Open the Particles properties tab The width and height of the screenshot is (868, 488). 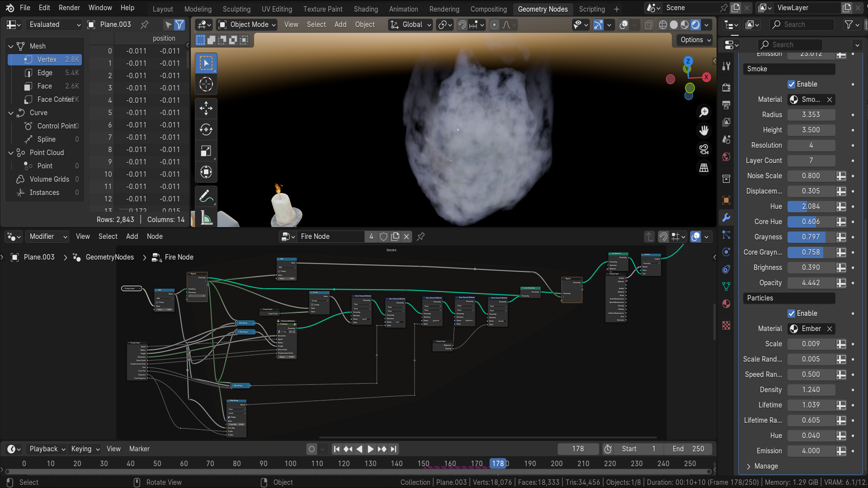(726, 235)
